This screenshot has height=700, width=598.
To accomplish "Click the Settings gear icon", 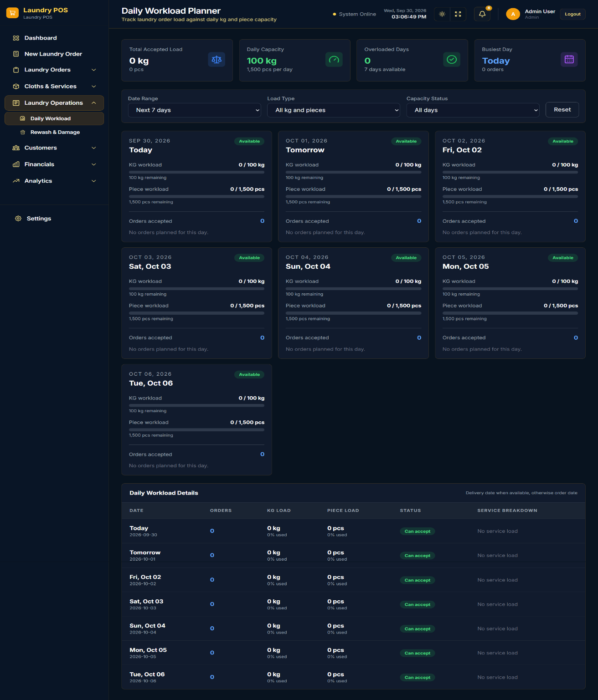I will (x=18, y=219).
